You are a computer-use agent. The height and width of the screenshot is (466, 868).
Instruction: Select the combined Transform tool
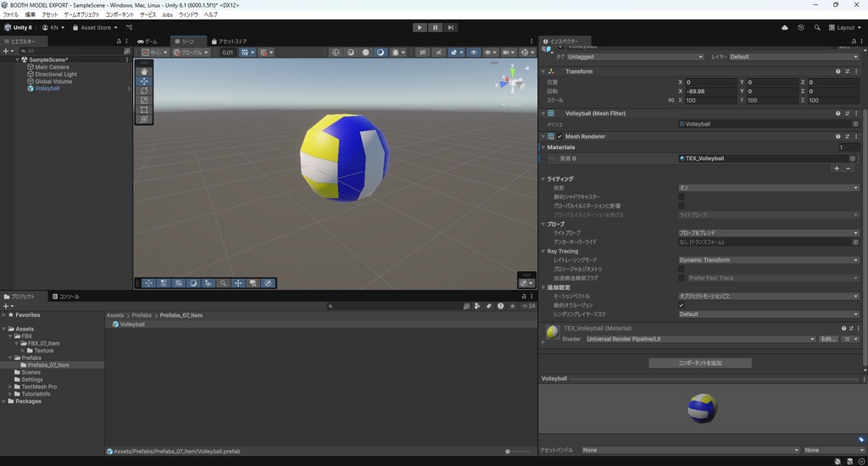point(144,119)
